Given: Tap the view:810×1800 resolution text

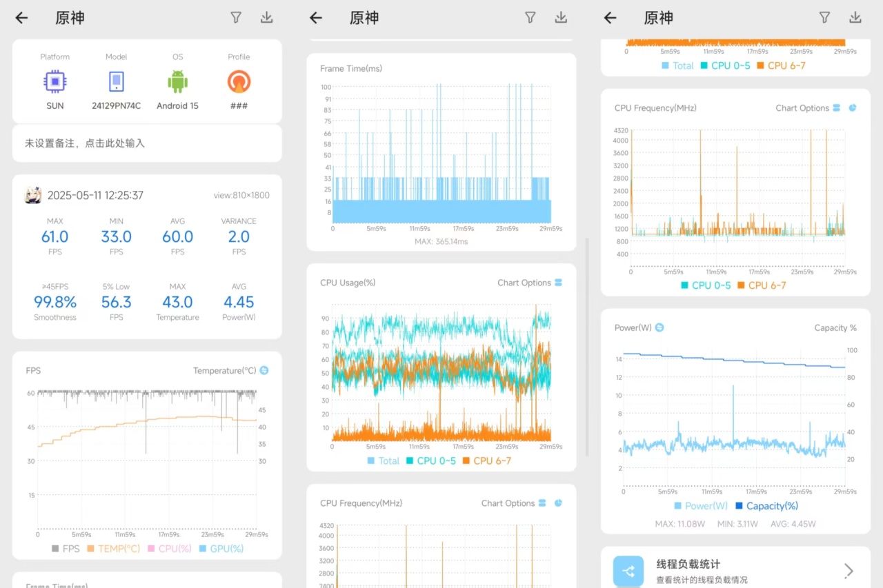Looking at the screenshot, I should (x=241, y=195).
